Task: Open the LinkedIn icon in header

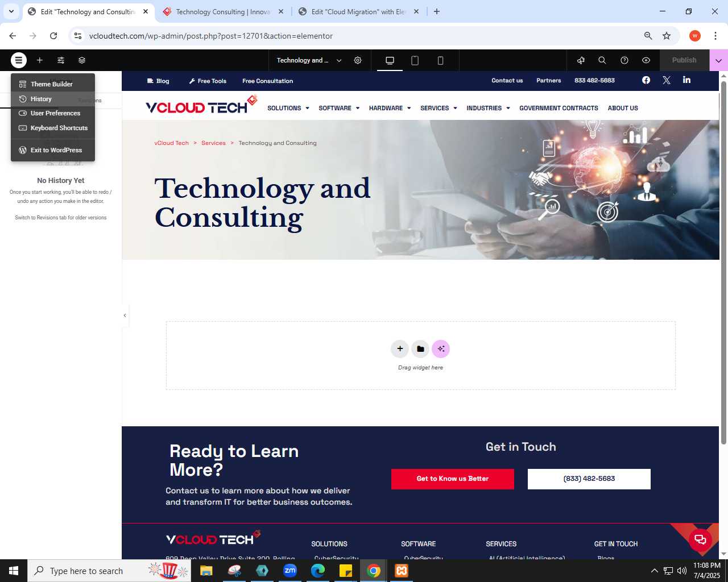Action: (687, 80)
